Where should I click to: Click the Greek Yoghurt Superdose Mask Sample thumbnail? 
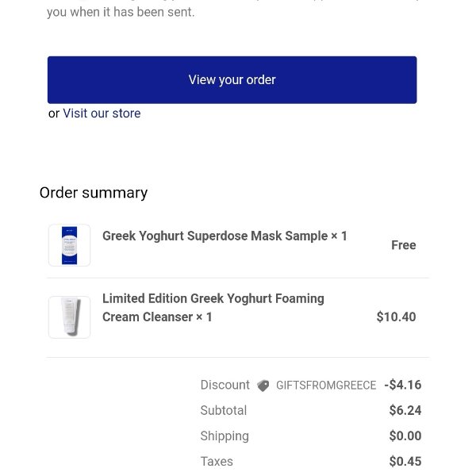(x=70, y=245)
